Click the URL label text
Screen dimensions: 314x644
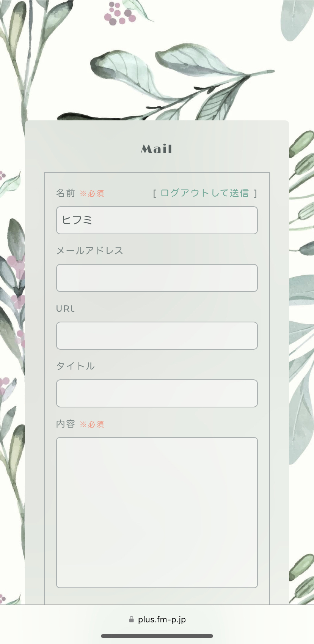pyautogui.click(x=65, y=309)
